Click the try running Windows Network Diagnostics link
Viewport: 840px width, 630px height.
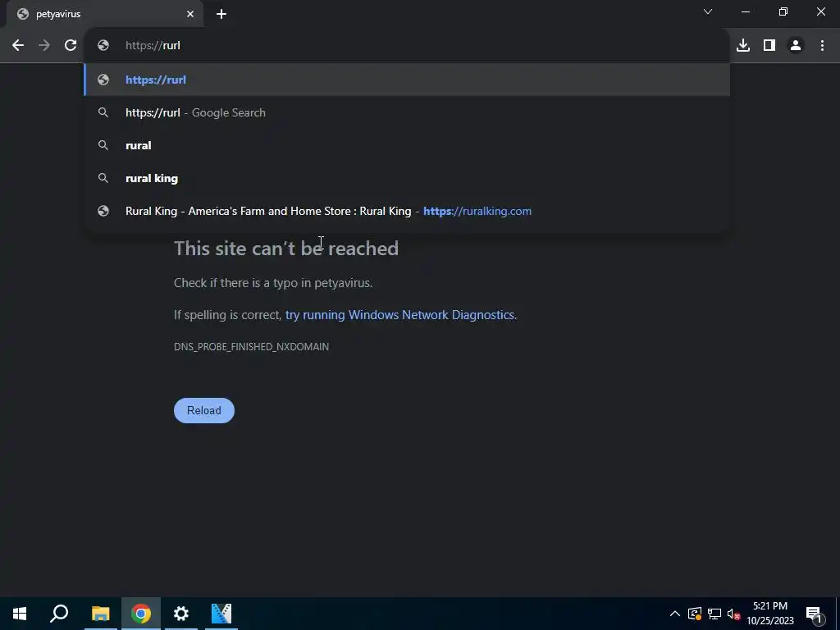click(x=399, y=314)
